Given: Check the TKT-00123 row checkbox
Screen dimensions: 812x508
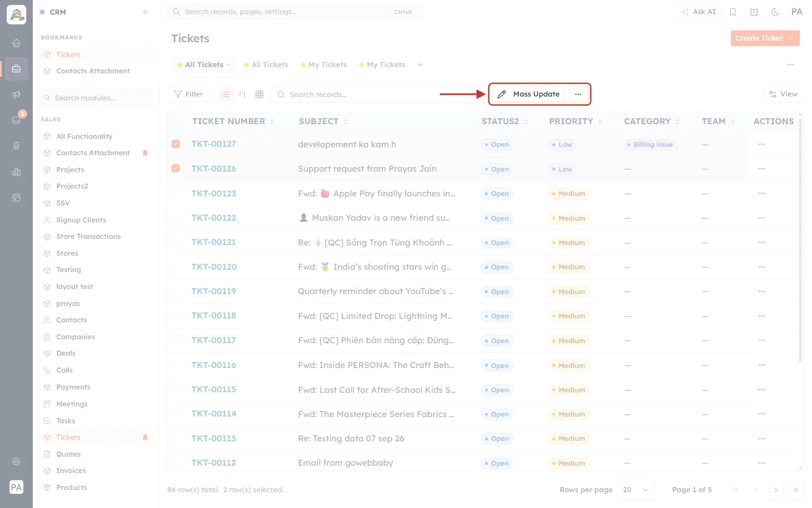Looking at the screenshot, I should point(176,193).
